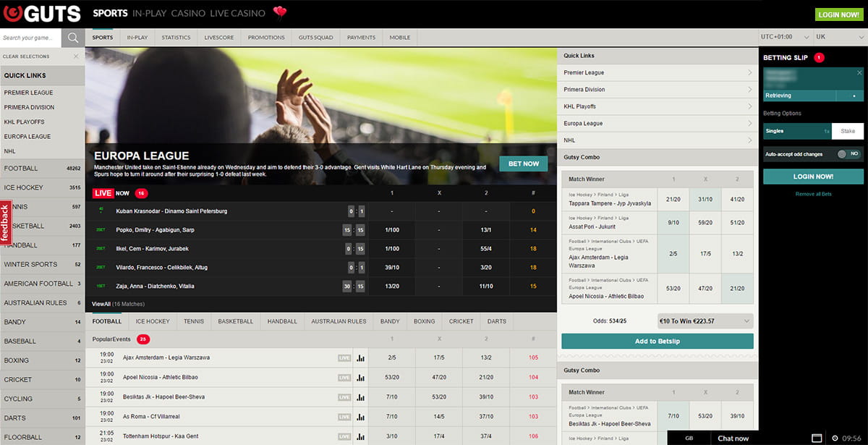Click the LIVE badge on Ajax Amsterdam row
868x445 pixels.
click(x=344, y=357)
